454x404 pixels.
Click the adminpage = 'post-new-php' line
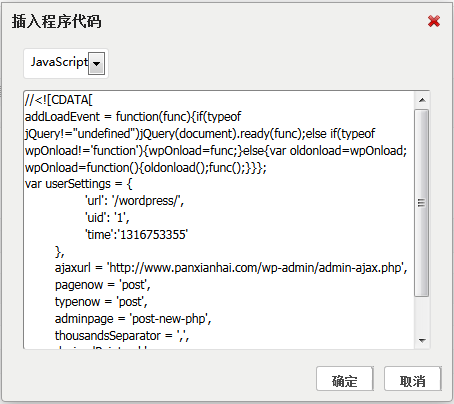click(x=133, y=319)
